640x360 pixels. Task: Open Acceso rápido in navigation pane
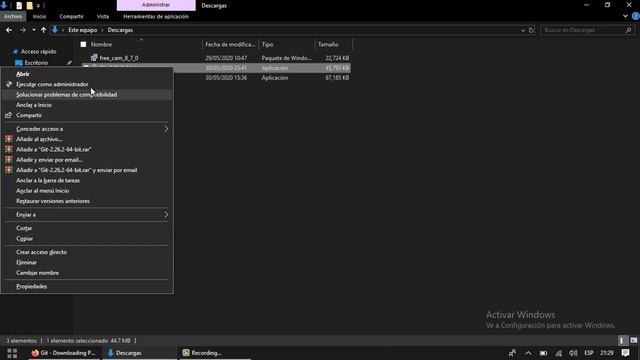pos(38,51)
